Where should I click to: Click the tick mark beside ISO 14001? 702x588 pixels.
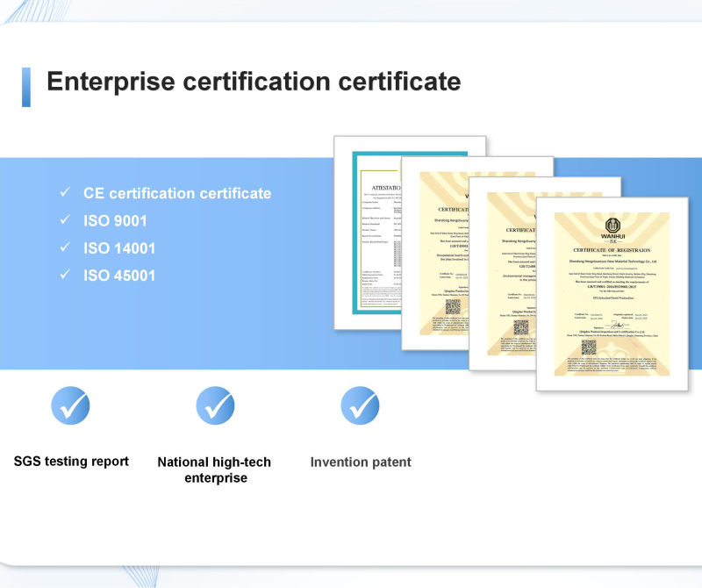[x=64, y=248]
